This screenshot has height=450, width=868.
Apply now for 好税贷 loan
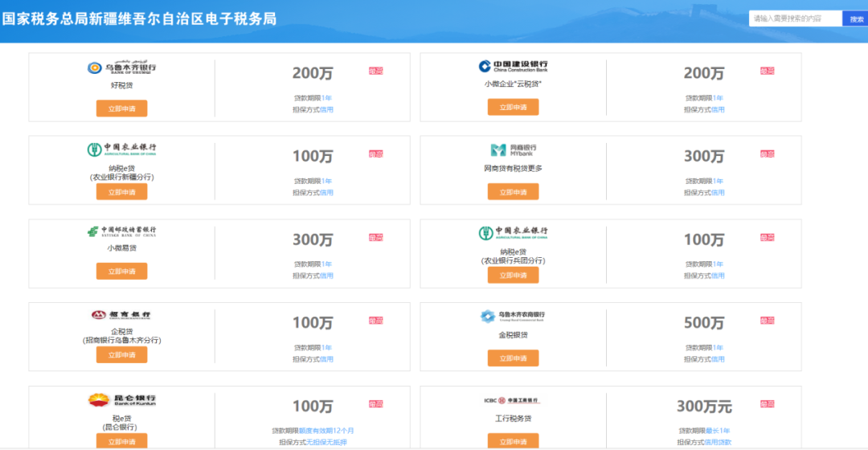[122, 108]
